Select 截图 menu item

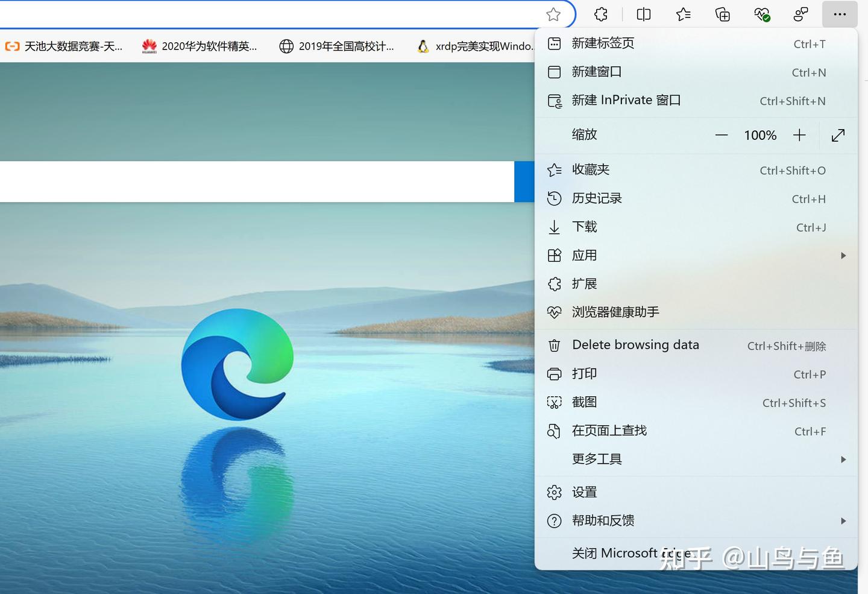[696, 402]
